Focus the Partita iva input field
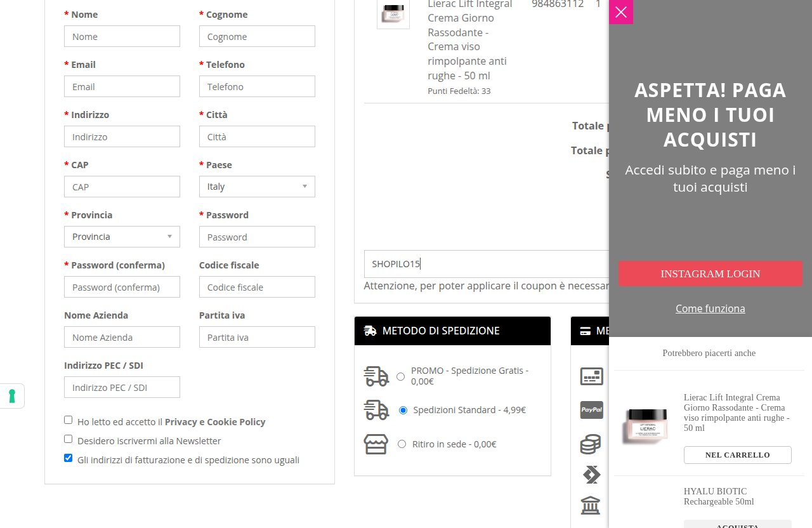The width and height of the screenshot is (812, 528). pos(257,337)
